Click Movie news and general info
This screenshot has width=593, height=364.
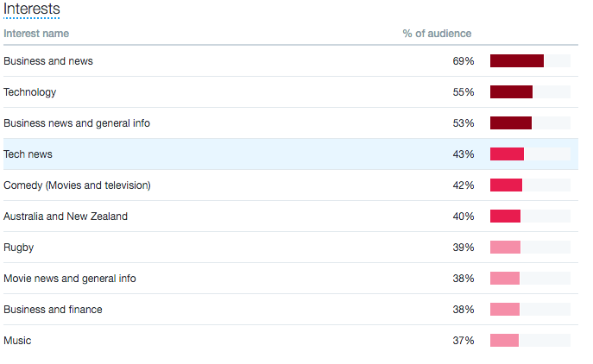pyautogui.click(x=290, y=278)
